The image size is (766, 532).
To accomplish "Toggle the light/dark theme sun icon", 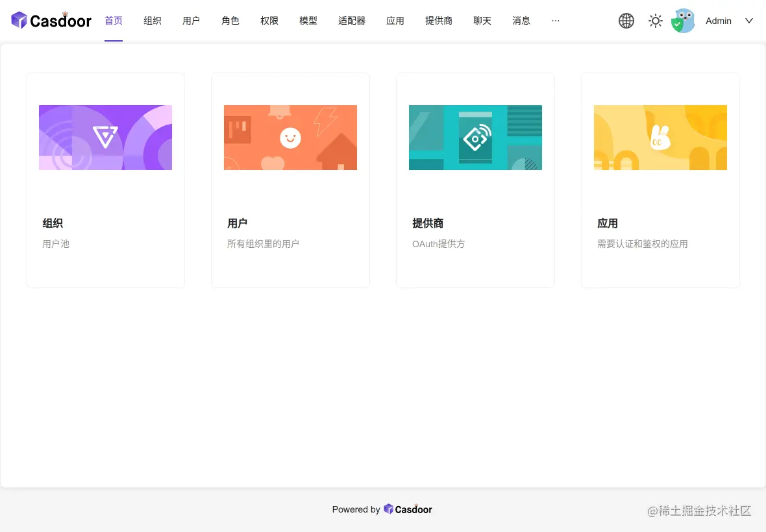I will point(655,21).
